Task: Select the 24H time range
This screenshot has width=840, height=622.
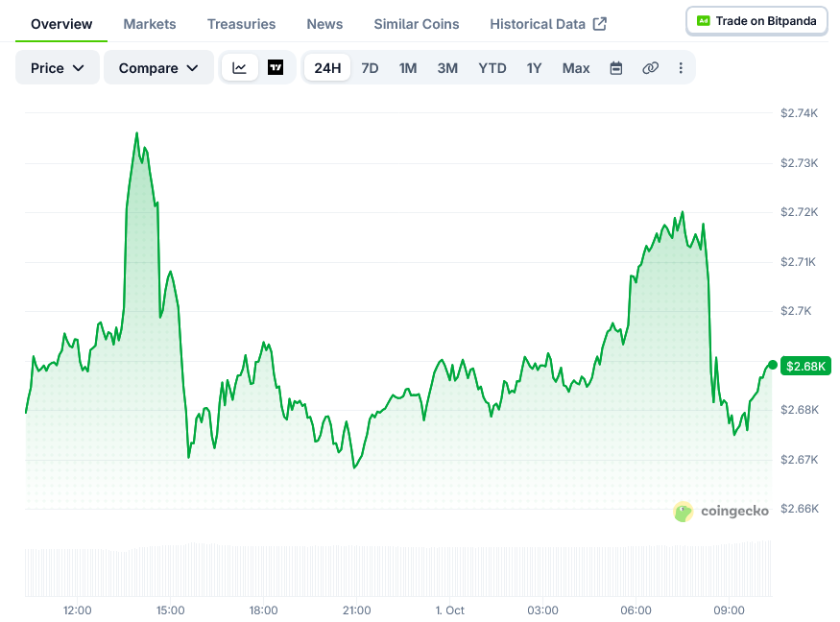Action: pos(327,68)
